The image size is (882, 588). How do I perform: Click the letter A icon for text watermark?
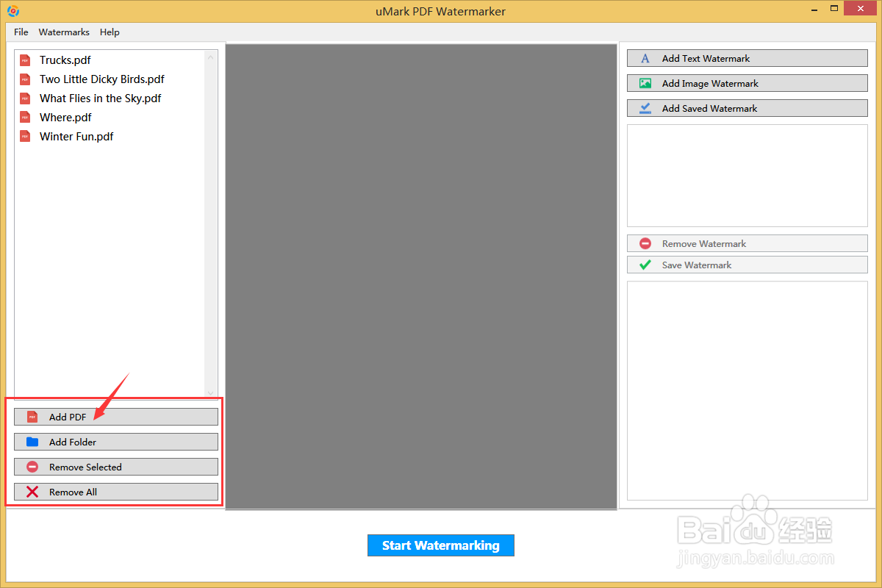645,58
